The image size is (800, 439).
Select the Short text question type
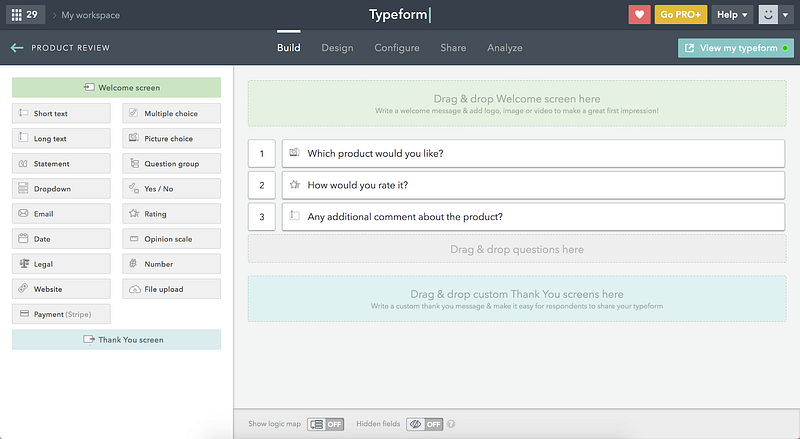point(61,113)
